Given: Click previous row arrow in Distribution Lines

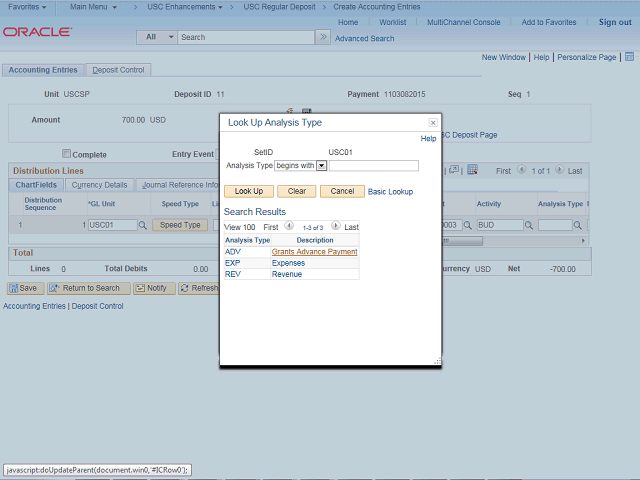Looking at the screenshot, I should pyautogui.click(x=521, y=169).
